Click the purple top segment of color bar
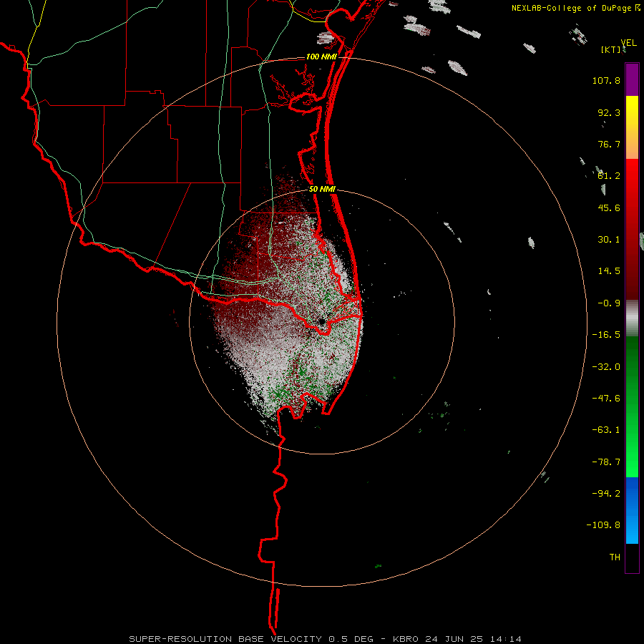This screenshot has height=644, width=644. tap(632, 79)
